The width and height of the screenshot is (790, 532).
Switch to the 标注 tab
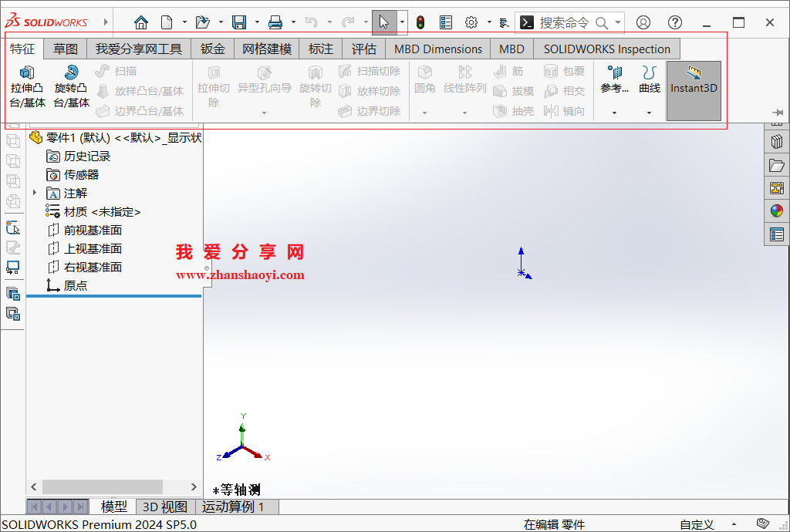pyautogui.click(x=321, y=49)
